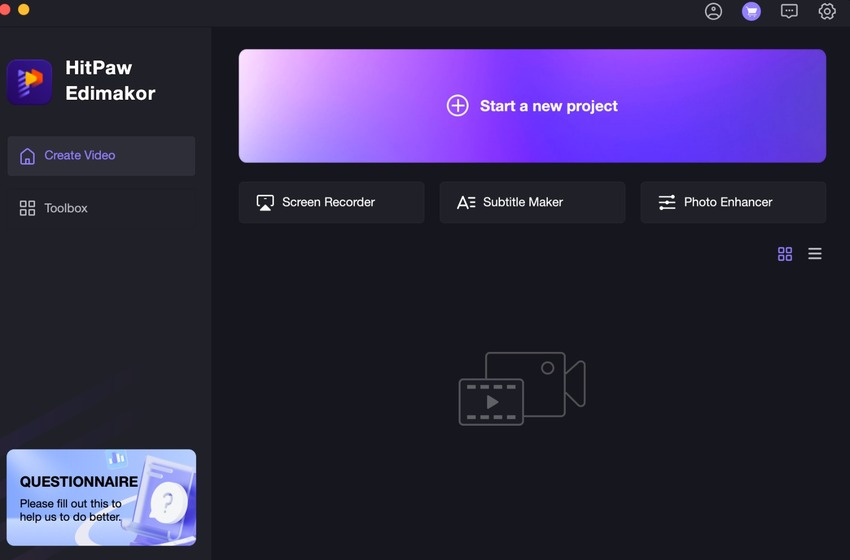Open the user account profile icon
Screen dimensions: 850x560
click(x=713, y=11)
